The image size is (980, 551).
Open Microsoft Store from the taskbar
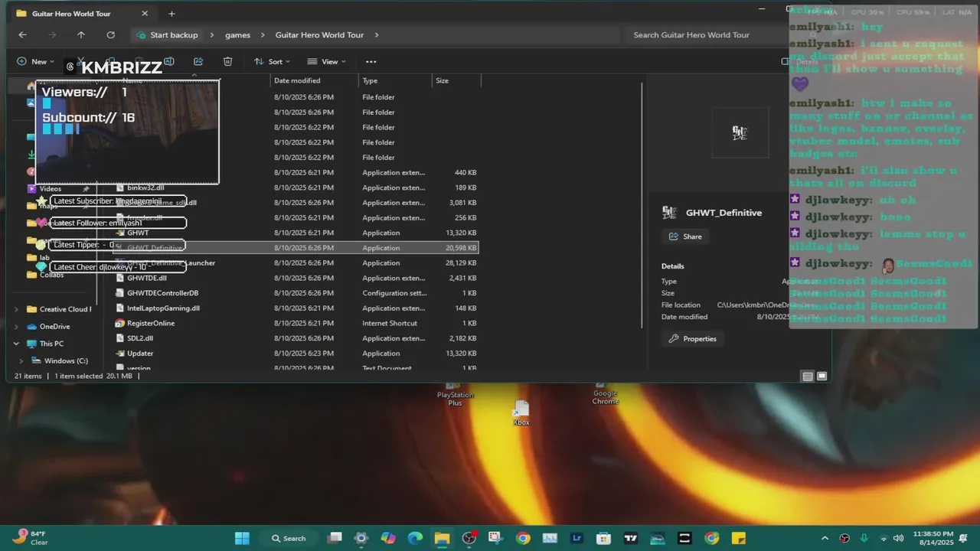(x=603, y=538)
